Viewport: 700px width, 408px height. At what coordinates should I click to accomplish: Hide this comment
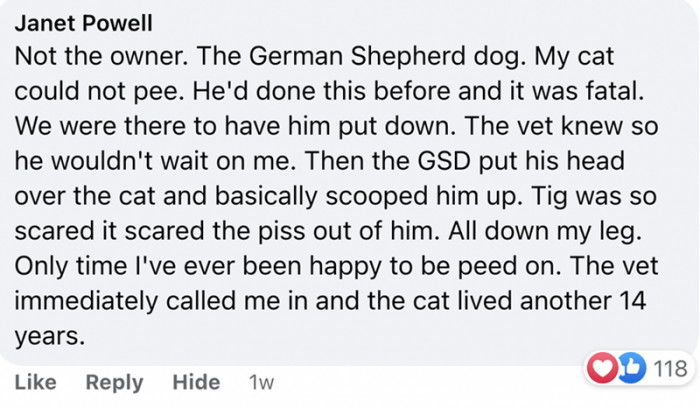tap(195, 382)
